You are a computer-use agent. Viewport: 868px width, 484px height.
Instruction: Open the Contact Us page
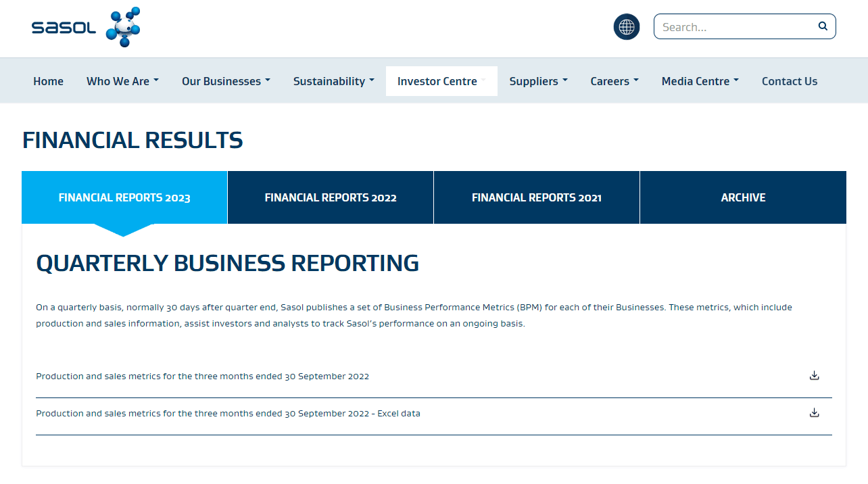tap(790, 81)
